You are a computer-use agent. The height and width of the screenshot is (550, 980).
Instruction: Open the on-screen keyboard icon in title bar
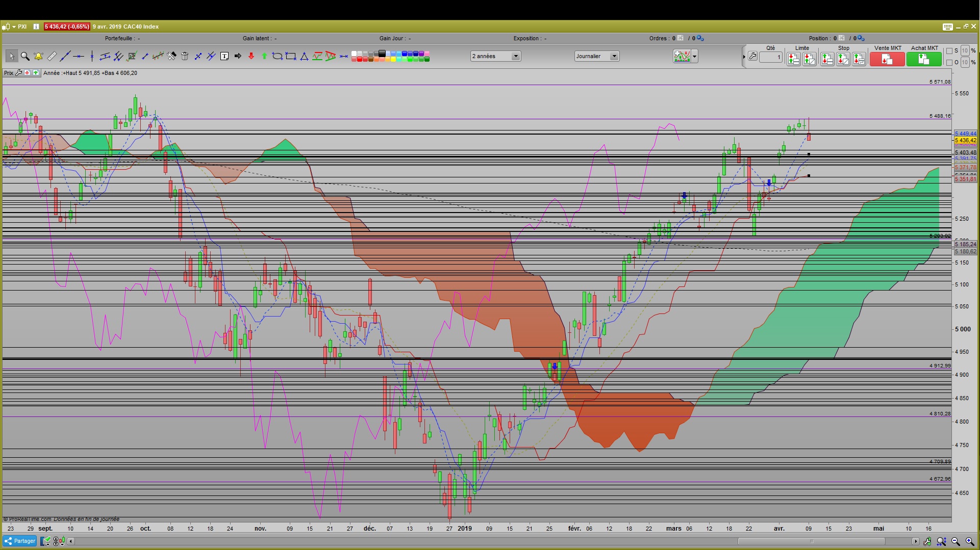click(x=948, y=27)
